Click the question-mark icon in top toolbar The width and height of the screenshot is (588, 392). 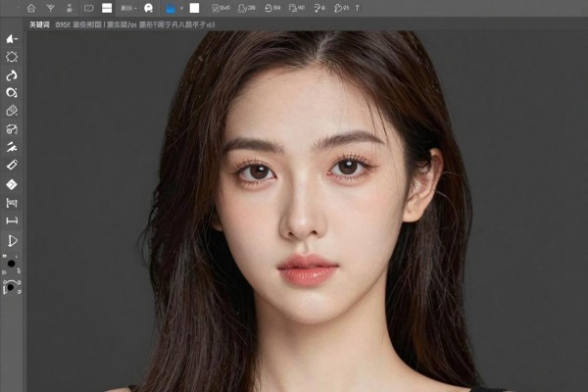[x=319, y=8]
